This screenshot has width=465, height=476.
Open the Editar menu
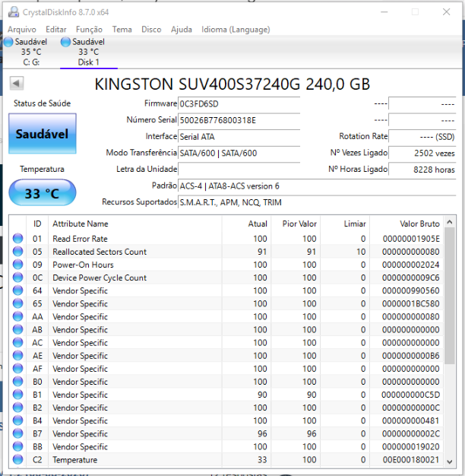click(x=56, y=30)
